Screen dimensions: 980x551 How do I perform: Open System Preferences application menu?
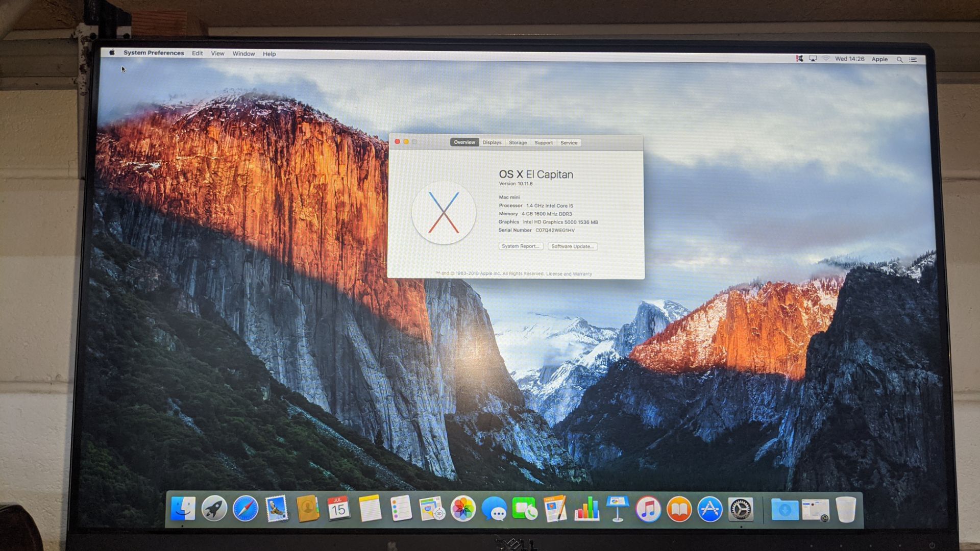tap(154, 53)
